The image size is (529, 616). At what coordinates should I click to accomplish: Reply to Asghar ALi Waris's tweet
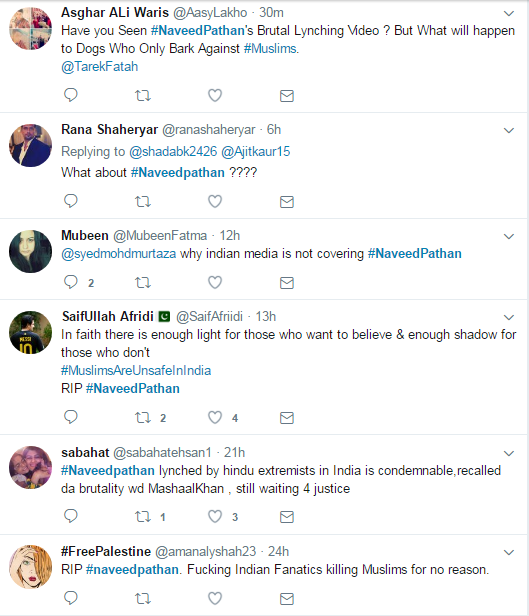click(71, 95)
